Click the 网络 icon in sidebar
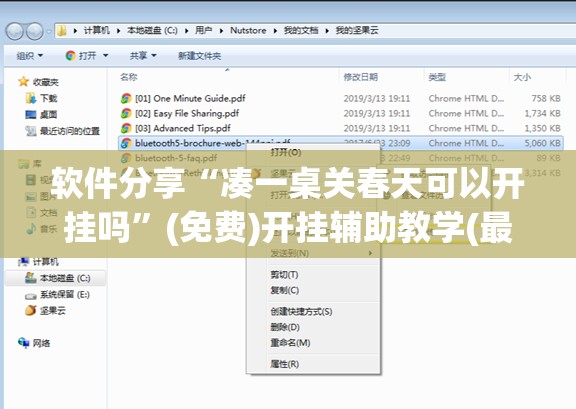The width and height of the screenshot is (576, 409). click(x=24, y=343)
